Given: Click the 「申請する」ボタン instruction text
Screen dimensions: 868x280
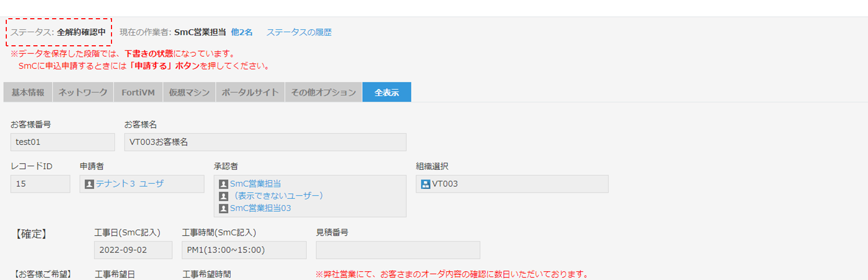Looking at the screenshot, I should tap(165, 66).
